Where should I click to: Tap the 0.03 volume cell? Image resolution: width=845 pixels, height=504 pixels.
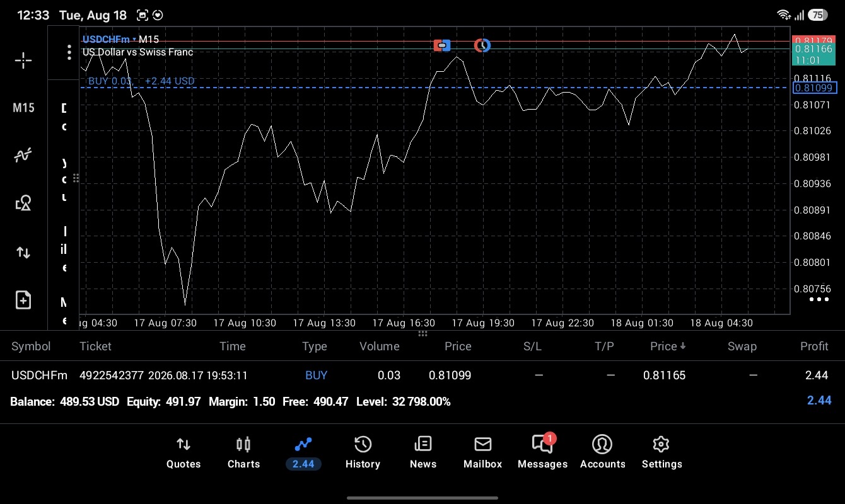pyautogui.click(x=389, y=375)
